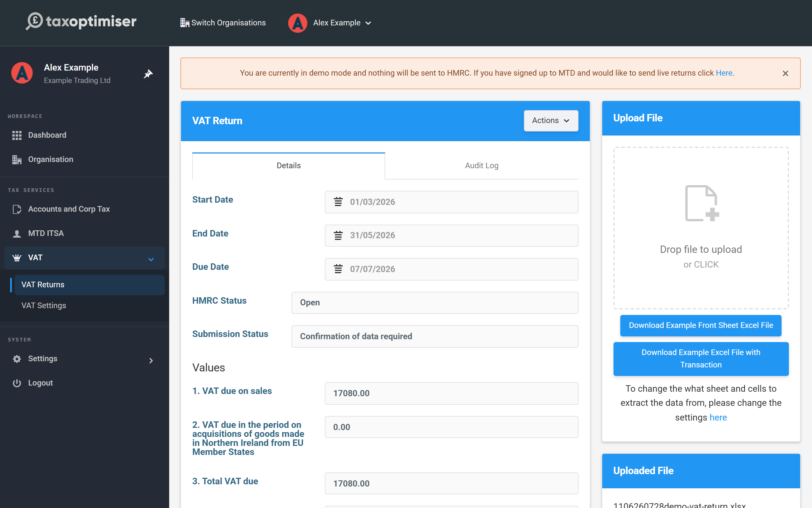This screenshot has width=812, height=508.
Task: Click the Organisation building icon in sidebar
Action: point(17,159)
